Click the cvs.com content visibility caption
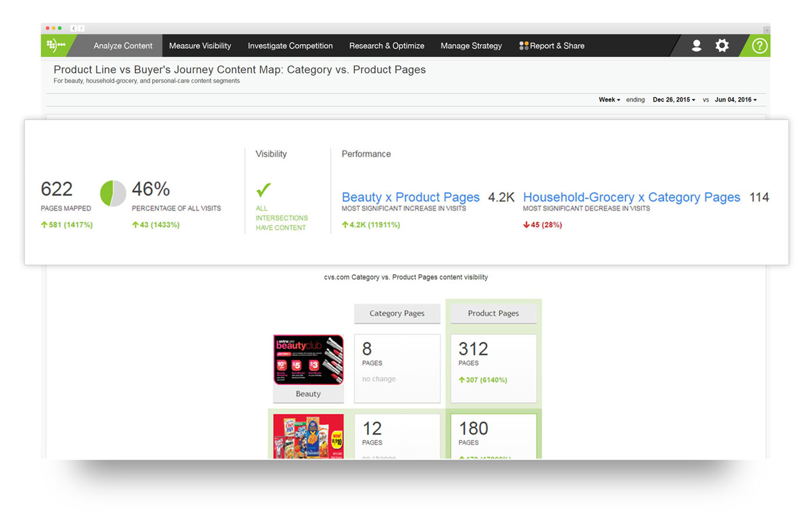 tap(406, 277)
